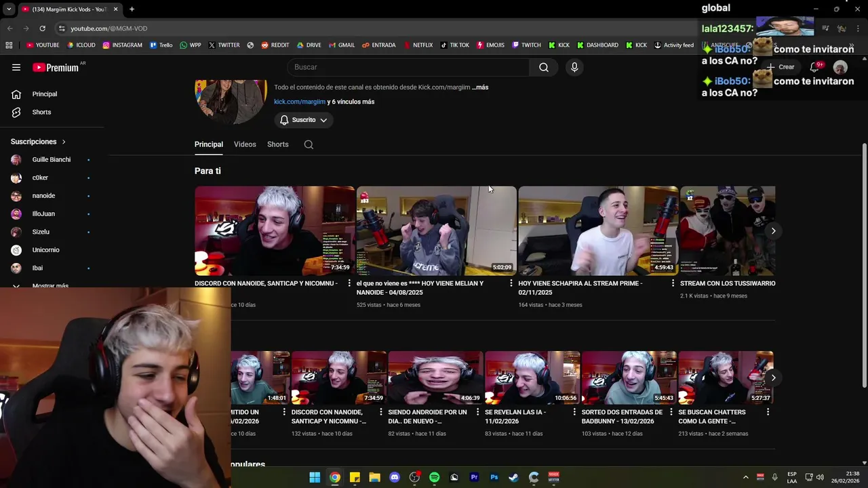The height and width of the screenshot is (488, 868).
Task: Switch to the Videos channel tab
Action: coord(245,144)
